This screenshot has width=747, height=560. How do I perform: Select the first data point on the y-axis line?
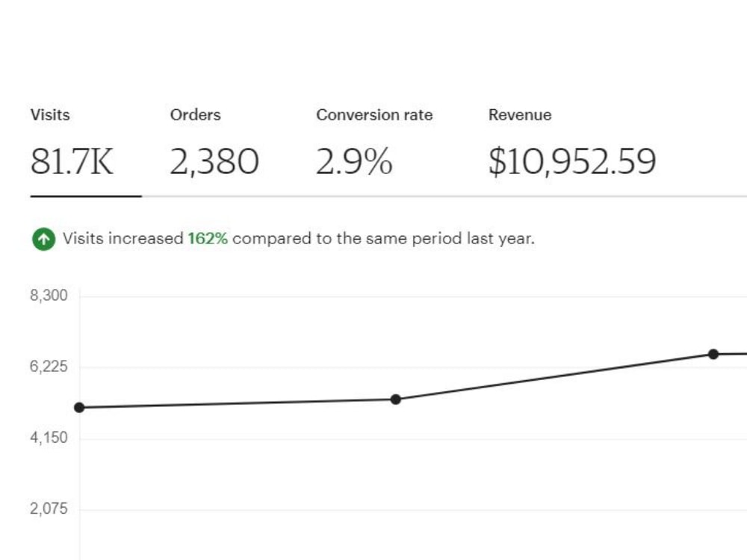(x=80, y=408)
